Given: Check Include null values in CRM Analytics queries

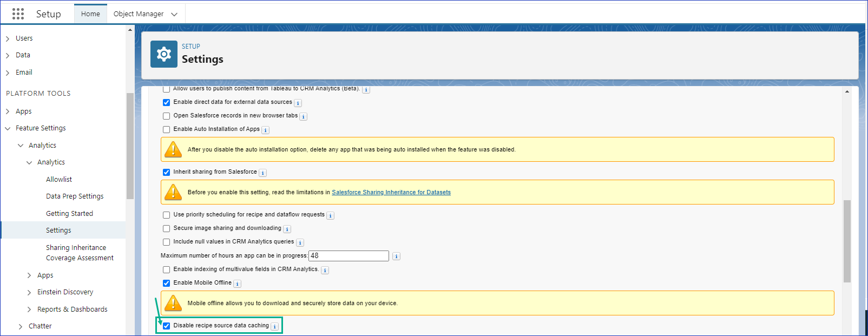Looking at the screenshot, I should (x=167, y=242).
